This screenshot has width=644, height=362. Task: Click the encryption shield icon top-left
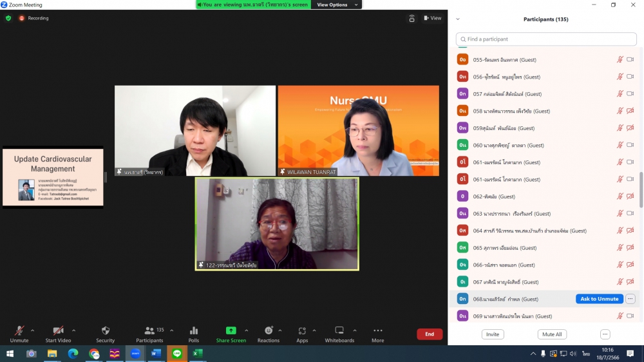tap(8, 18)
